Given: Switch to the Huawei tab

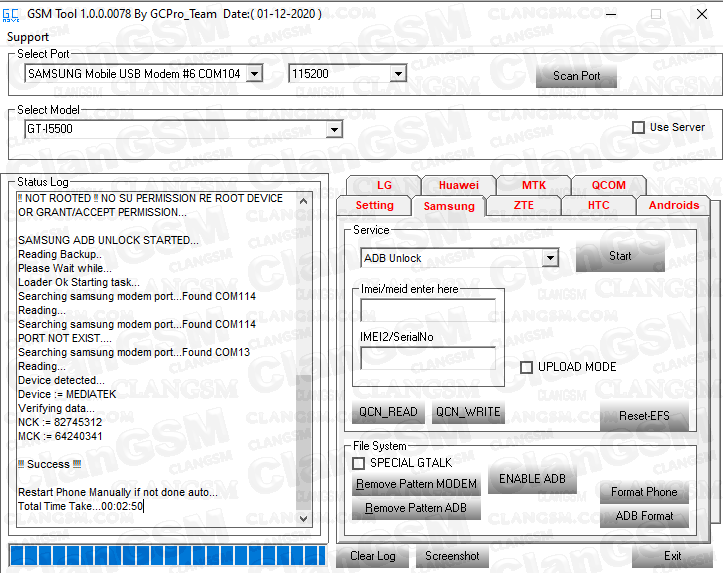Looking at the screenshot, I should (459, 185).
